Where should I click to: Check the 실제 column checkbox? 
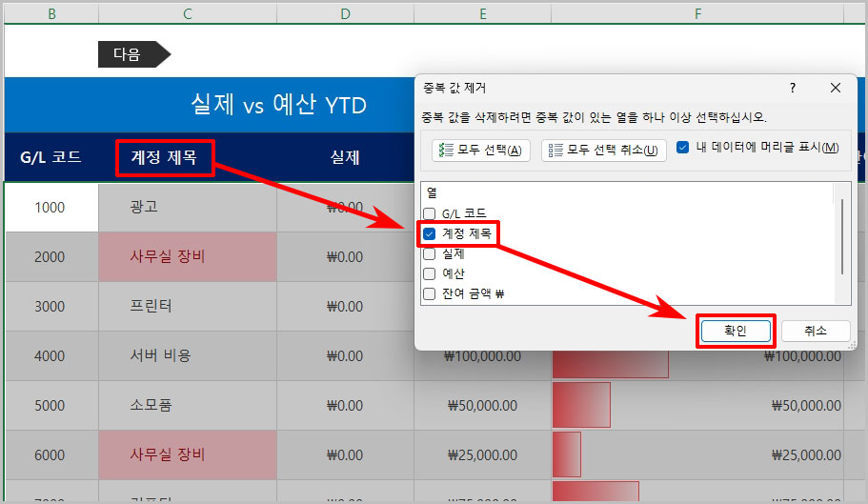(429, 254)
